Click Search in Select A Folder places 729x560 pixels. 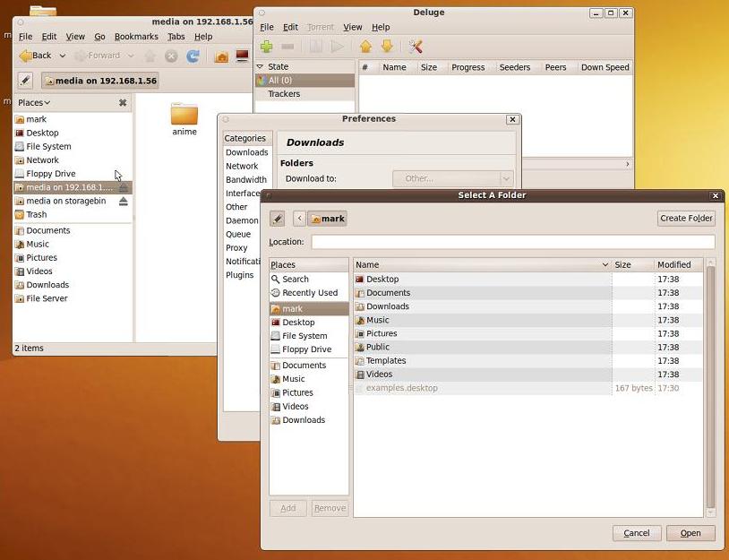309,279
